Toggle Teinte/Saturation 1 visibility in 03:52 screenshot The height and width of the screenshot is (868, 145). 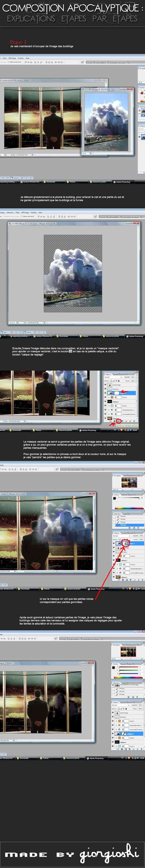point(114,568)
